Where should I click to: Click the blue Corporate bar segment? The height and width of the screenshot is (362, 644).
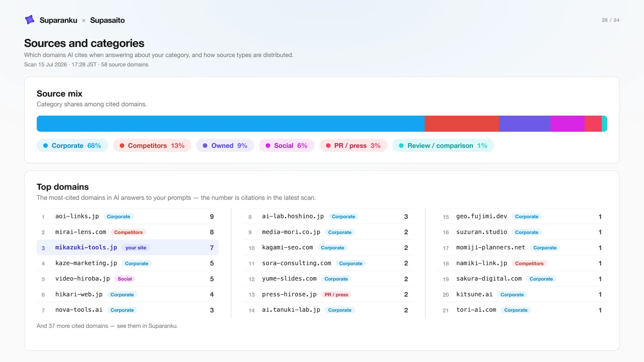pos(230,124)
